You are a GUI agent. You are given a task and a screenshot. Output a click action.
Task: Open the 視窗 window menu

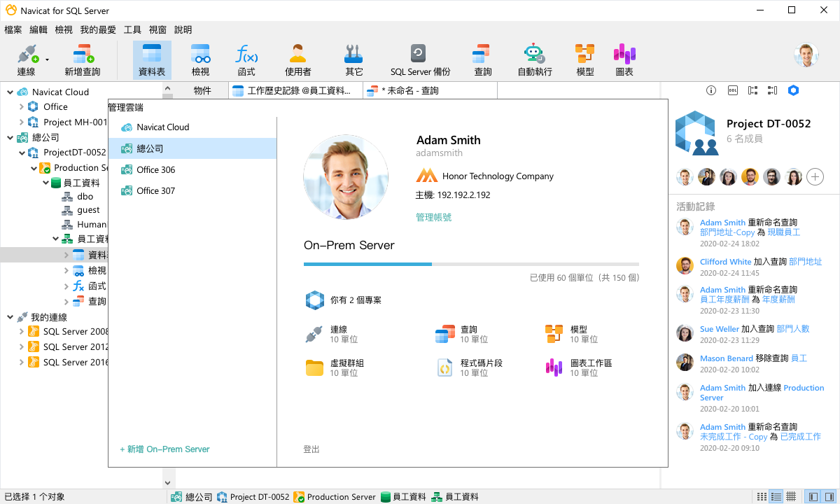coord(157,30)
